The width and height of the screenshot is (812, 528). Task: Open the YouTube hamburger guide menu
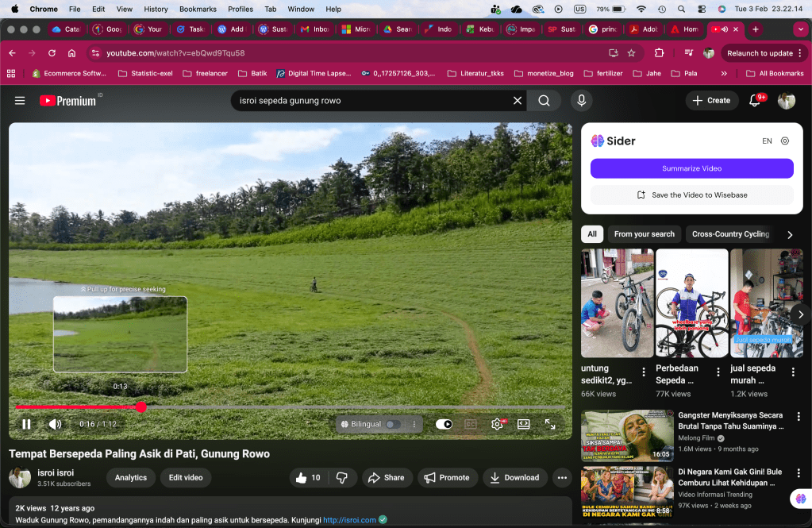(20, 101)
